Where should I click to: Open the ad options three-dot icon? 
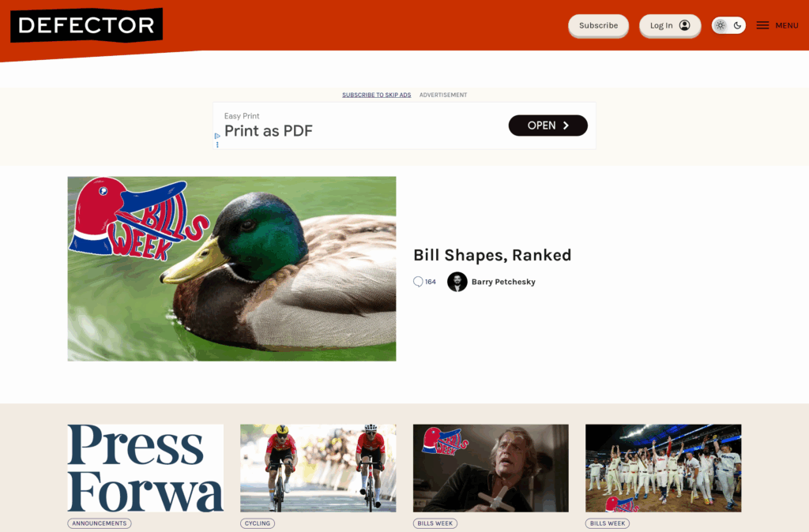pyautogui.click(x=217, y=145)
